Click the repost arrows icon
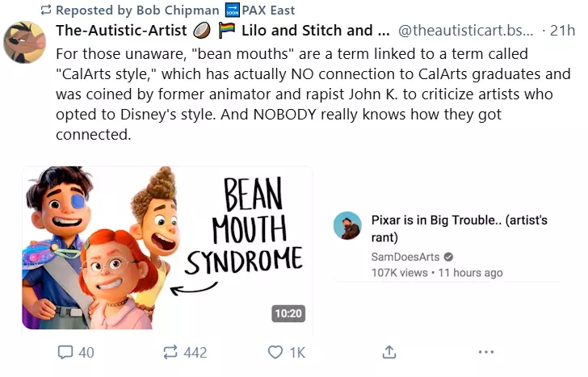Image resolution: width=588 pixels, height=377 pixels. point(170,352)
